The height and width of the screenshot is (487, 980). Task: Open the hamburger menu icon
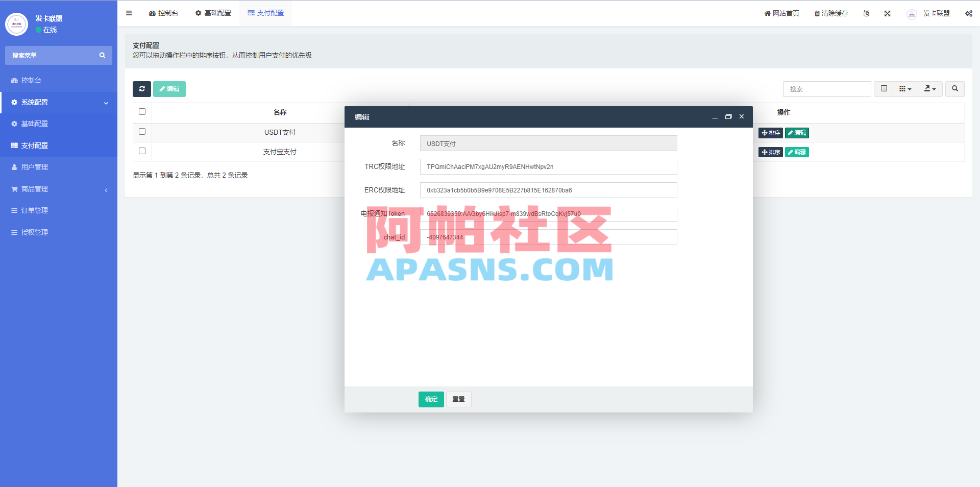click(x=129, y=13)
